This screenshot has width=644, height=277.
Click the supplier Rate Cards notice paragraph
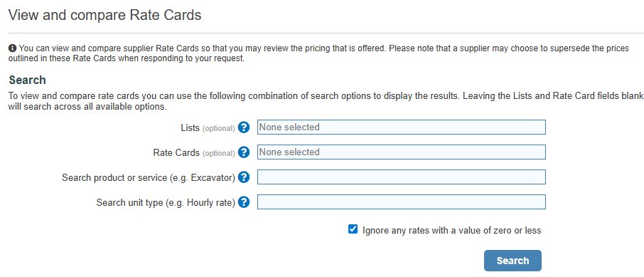click(x=318, y=53)
